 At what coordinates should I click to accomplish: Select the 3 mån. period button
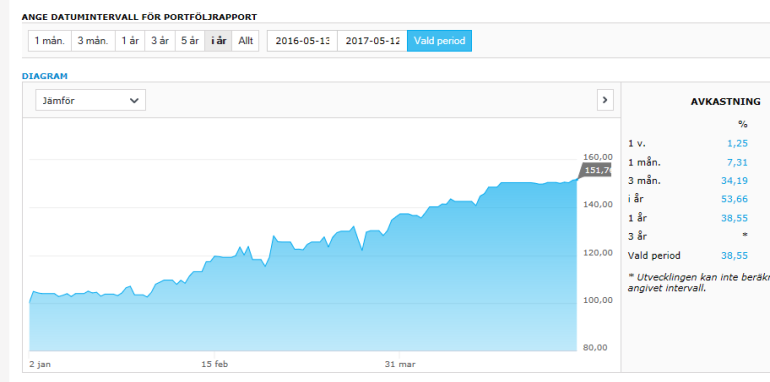coord(93,41)
